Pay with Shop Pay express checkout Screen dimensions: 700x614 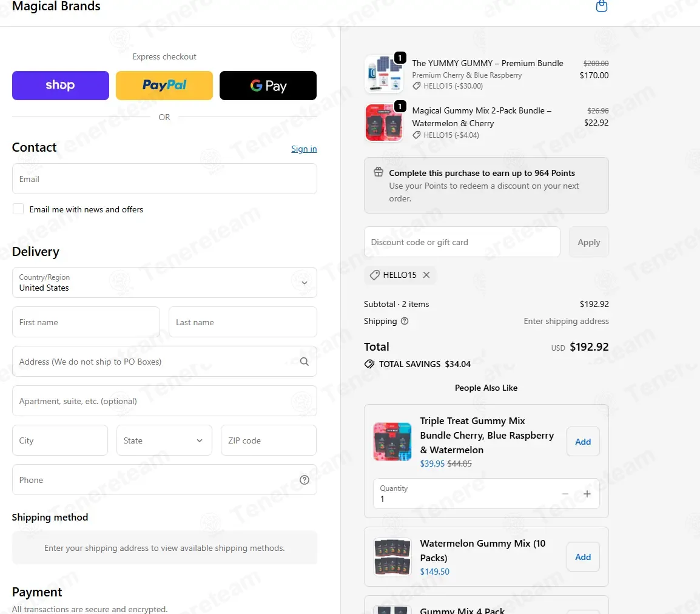tap(61, 86)
